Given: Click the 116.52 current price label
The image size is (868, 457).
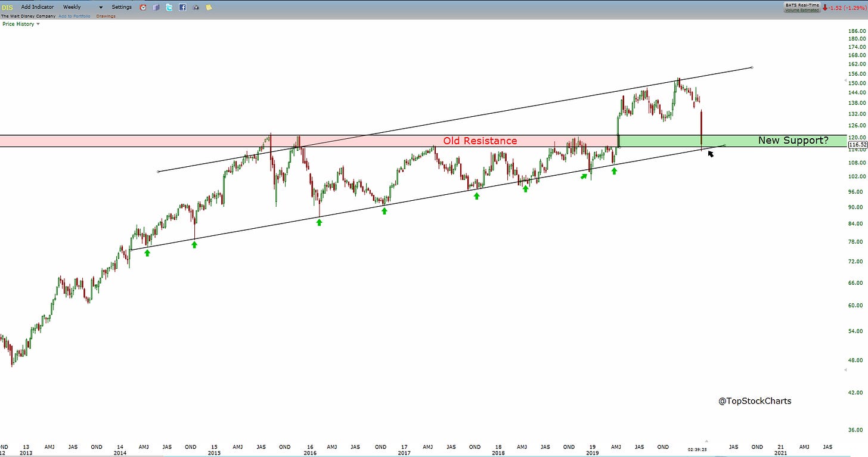Looking at the screenshot, I should 857,144.
